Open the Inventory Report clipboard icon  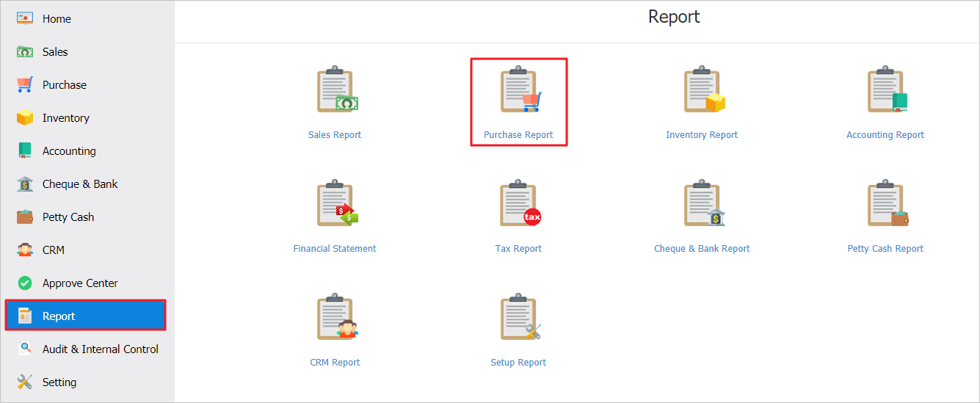[x=703, y=90]
